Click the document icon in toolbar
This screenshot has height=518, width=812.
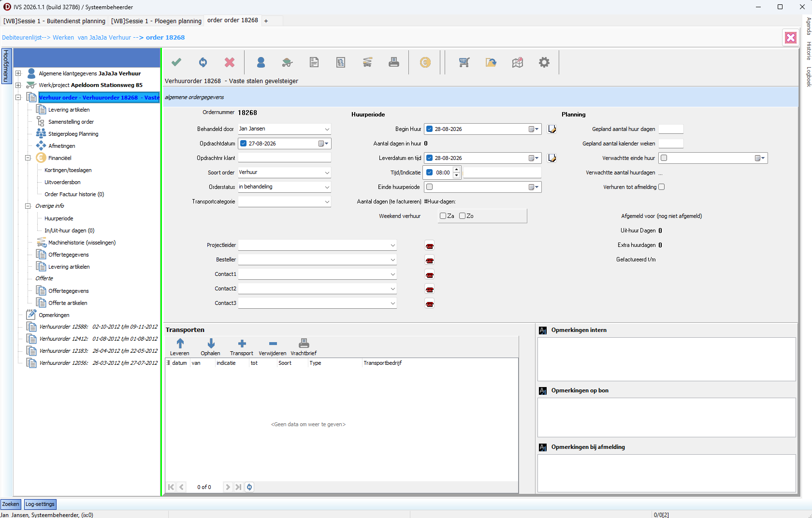point(314,62)
